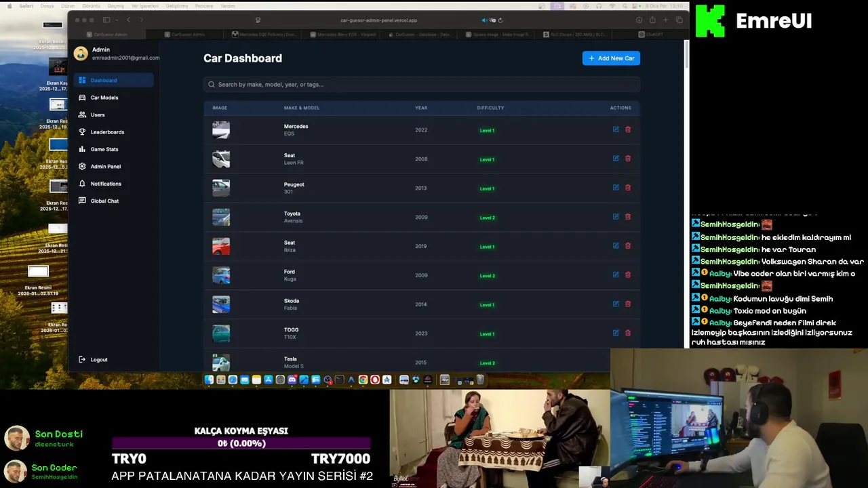
Task: Edit the Seat Leon FR row
Action: [x=616, y=159]
